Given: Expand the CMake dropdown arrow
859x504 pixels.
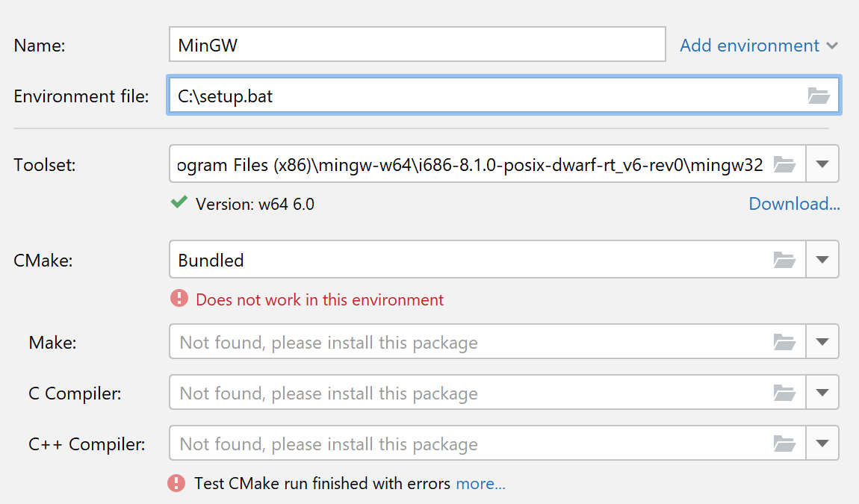Looking at the screenshot, I should point(822,260).
